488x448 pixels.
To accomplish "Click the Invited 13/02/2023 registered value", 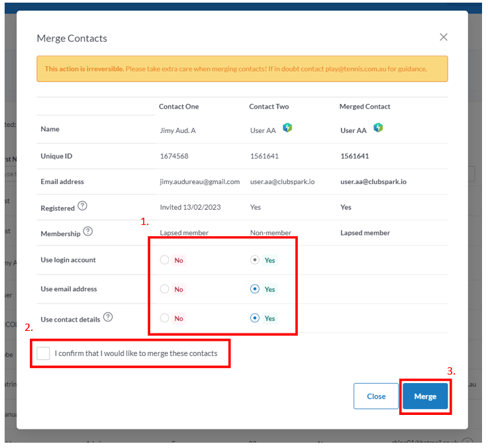I will click(190, 207).
